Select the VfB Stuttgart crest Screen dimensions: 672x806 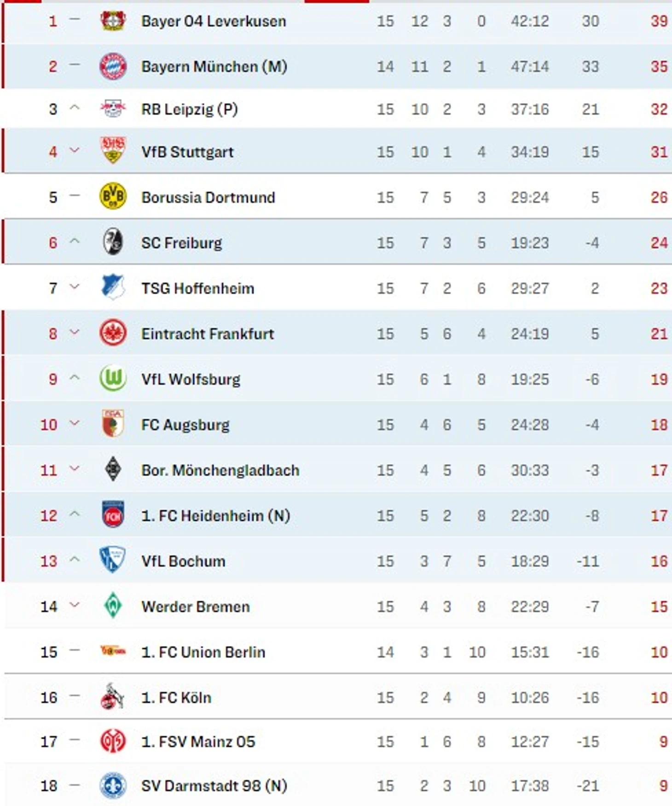point(113,151)
